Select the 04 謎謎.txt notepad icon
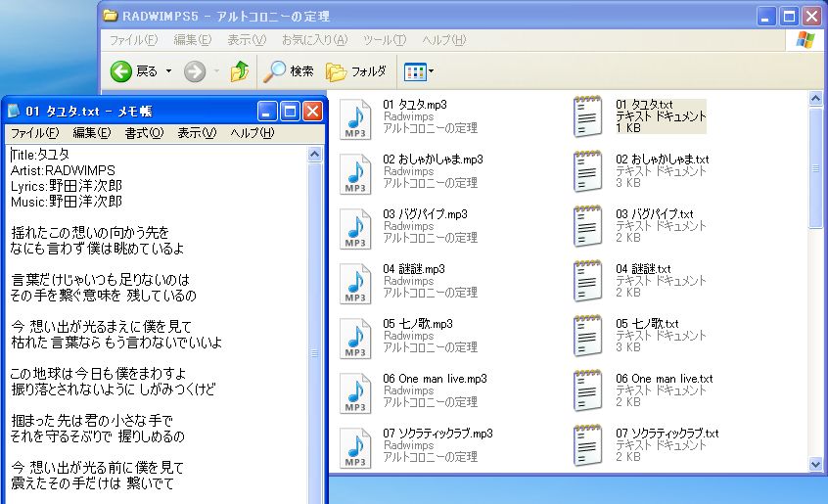Viewport: 828px width, 504px height. 588,281
